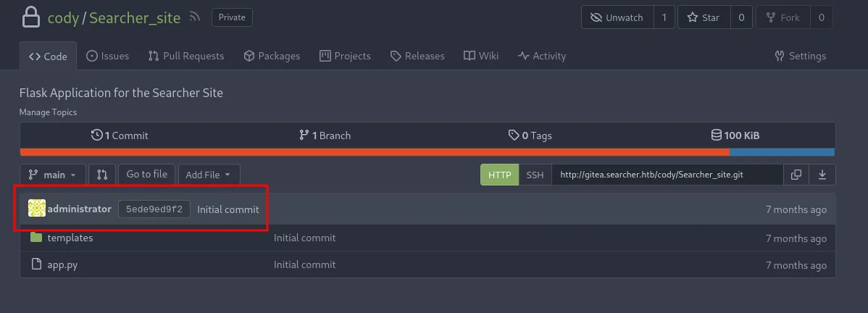Expand the main branch dropdown
Viewport: 868px width, 313px height.
pos(53,175)
